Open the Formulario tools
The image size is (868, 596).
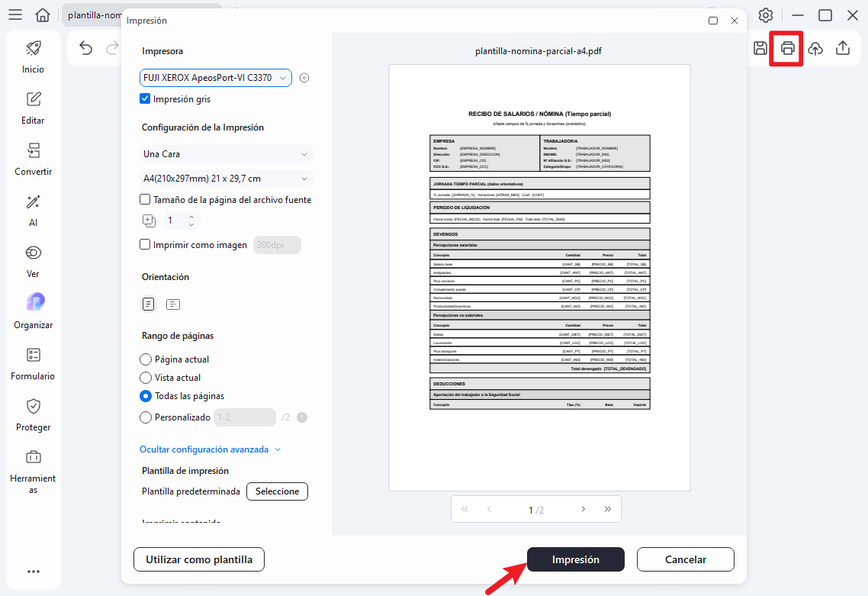pos(33,363)
